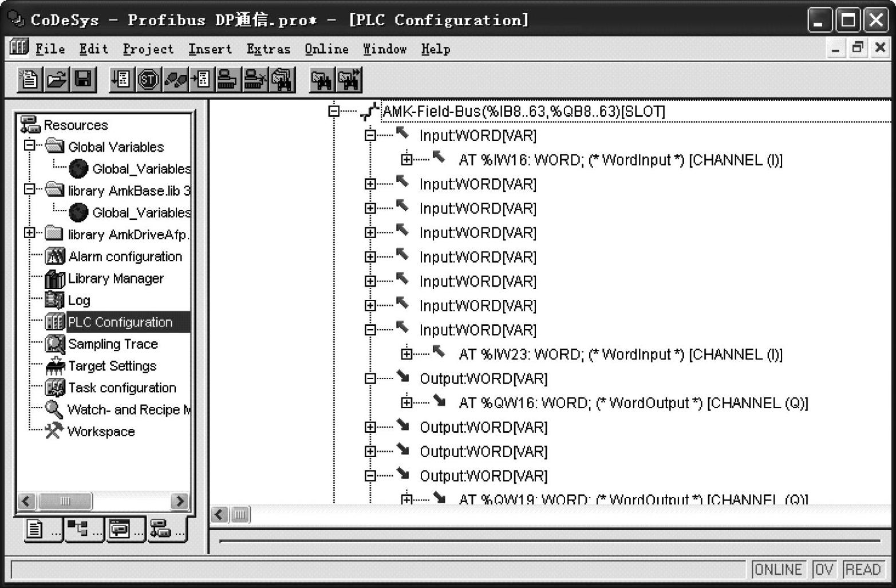The height and width of the screenshot is (588, 896).
Task: Open the Insert menu
Action: point(210,49)
